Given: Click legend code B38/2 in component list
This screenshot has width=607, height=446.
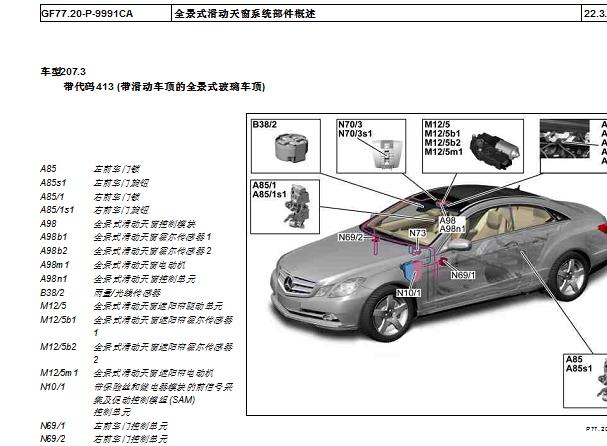Looking at the screenshot, I should click(52, 293).
